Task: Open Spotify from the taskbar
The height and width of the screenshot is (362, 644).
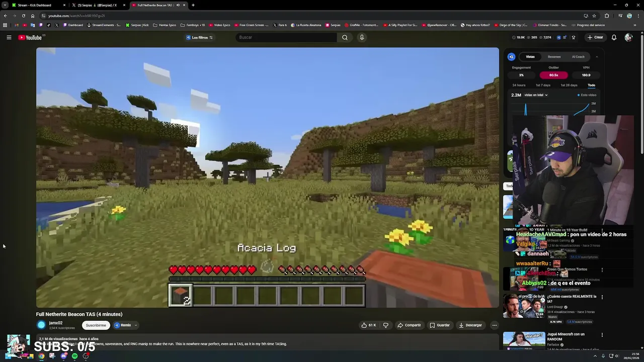Action: coord(74,356)
